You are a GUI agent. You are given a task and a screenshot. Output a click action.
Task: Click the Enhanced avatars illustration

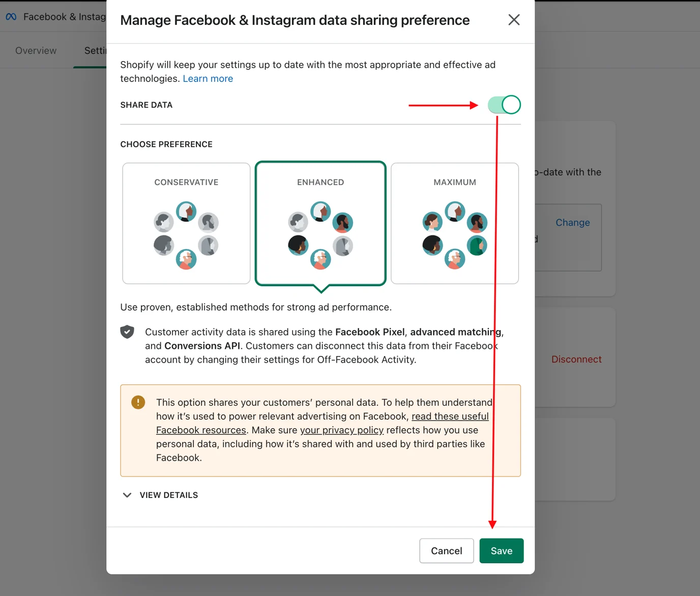(x=320, y=235)
